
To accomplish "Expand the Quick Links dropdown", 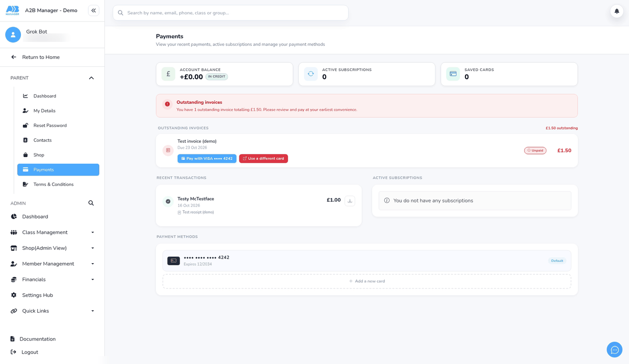I will click(93, 311).
